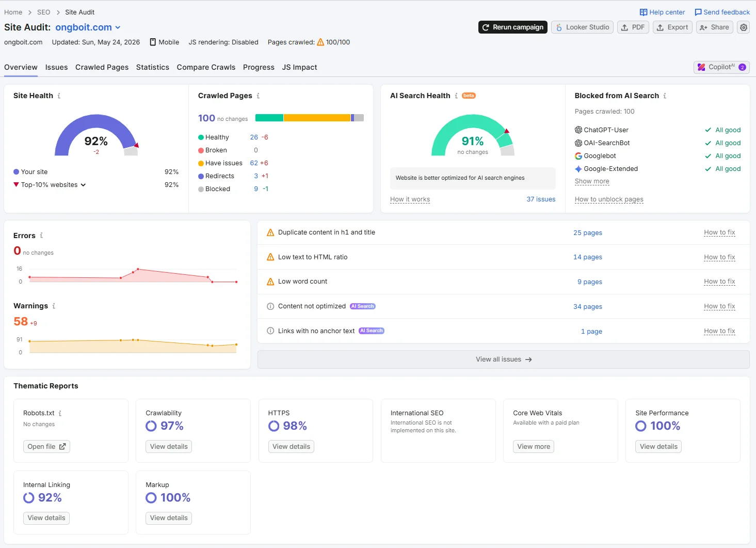This screenshot has width=756, height=548.
Task: Open Copilot AI panel
Action: coord(721,67)
